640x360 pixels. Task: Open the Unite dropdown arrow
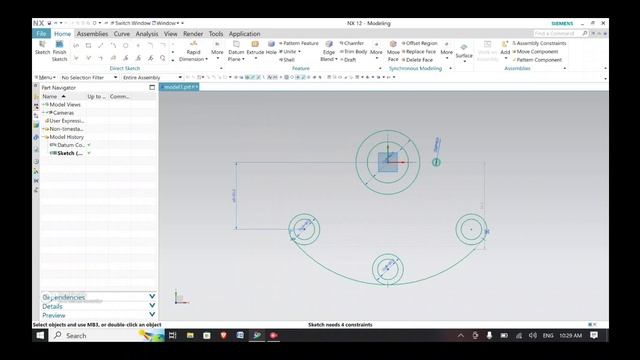(300, 52)
